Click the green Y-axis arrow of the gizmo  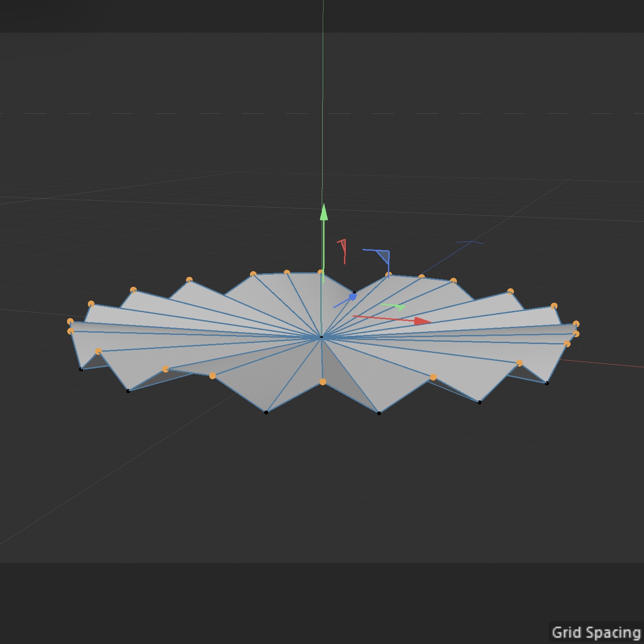[x=324, y=213]
